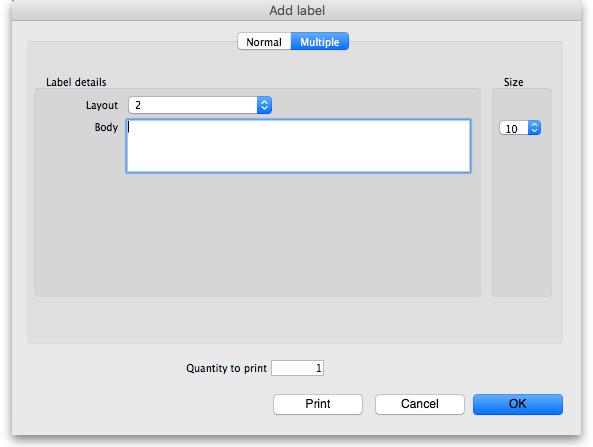Click the Quantity to print field
This screenshot has width=593, height=447.
297,368
